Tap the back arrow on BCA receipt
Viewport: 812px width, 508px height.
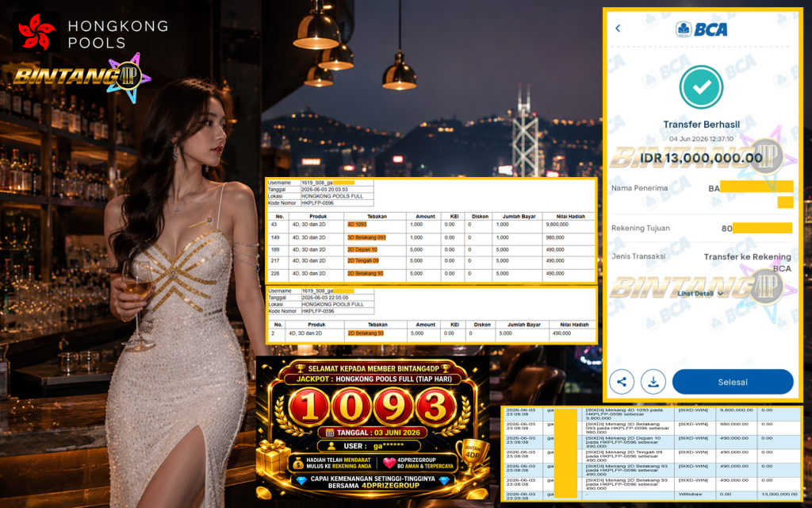[x=617, y=29]
